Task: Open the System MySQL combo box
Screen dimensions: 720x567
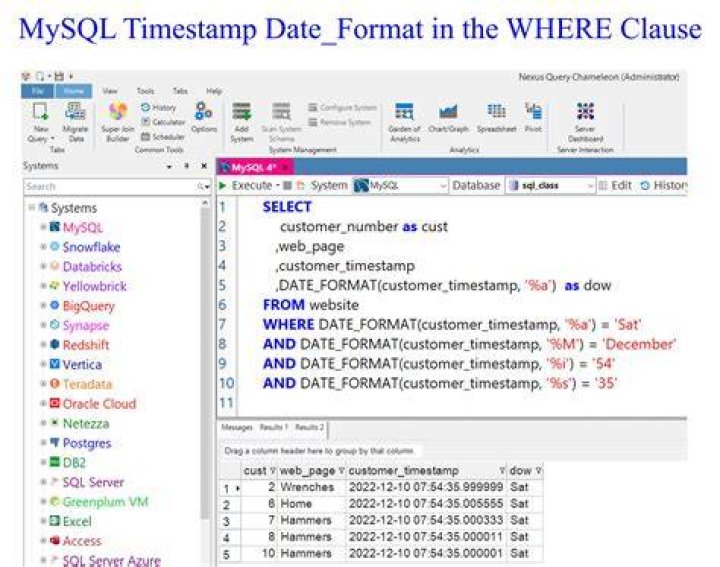Action: pos(400,185)
